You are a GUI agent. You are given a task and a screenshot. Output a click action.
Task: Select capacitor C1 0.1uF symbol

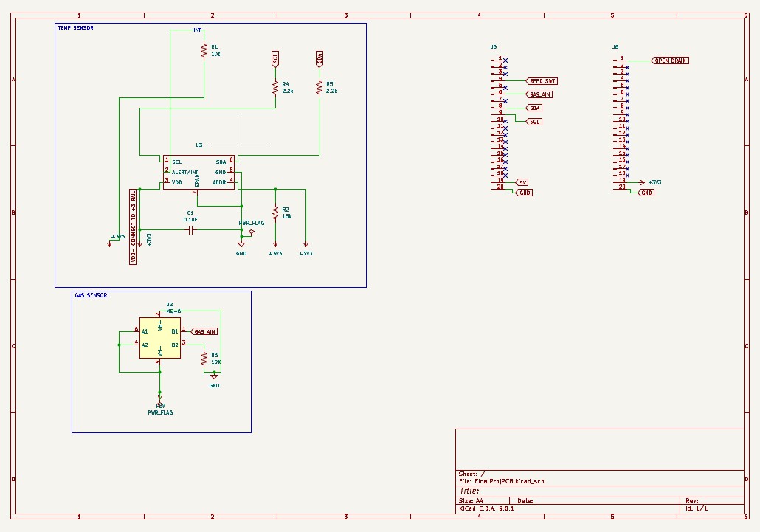[190, 230]
